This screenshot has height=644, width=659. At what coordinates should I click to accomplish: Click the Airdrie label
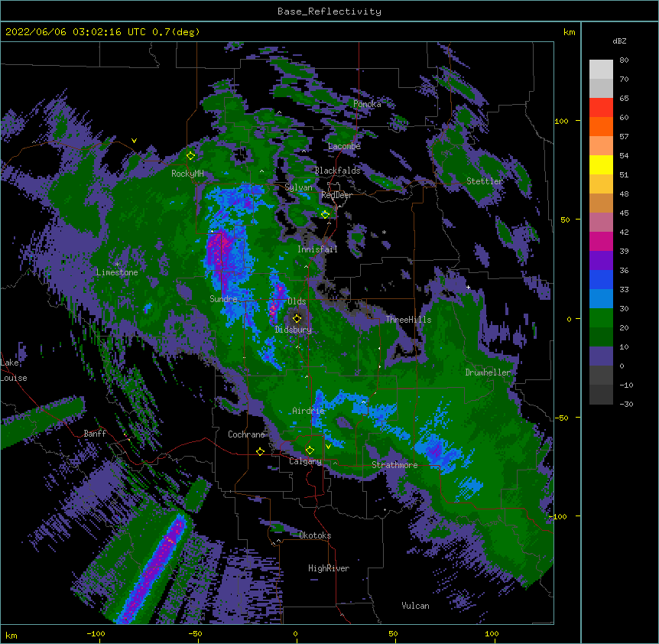pos(309,411)
